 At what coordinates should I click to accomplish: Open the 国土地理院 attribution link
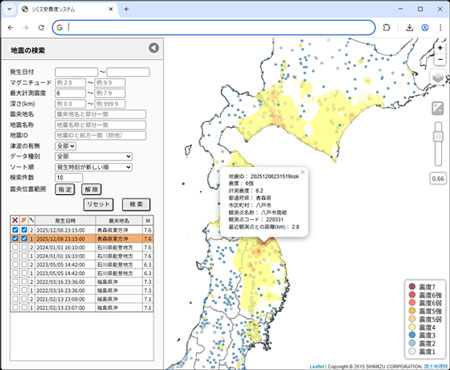pos(436,367)
